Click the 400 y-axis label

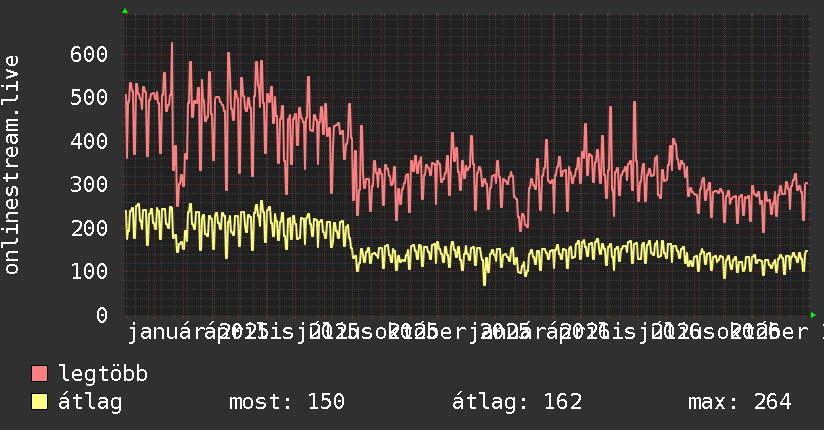coord(89,141)
